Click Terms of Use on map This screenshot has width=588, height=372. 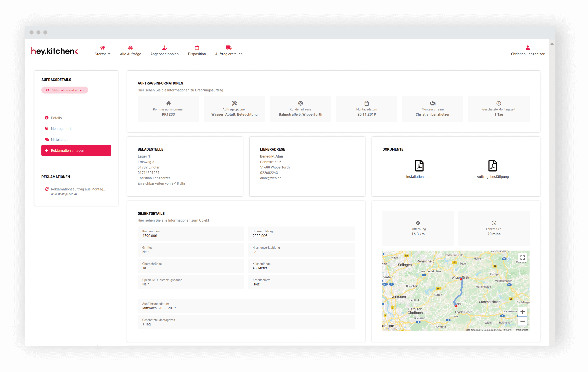coord(521,330)
